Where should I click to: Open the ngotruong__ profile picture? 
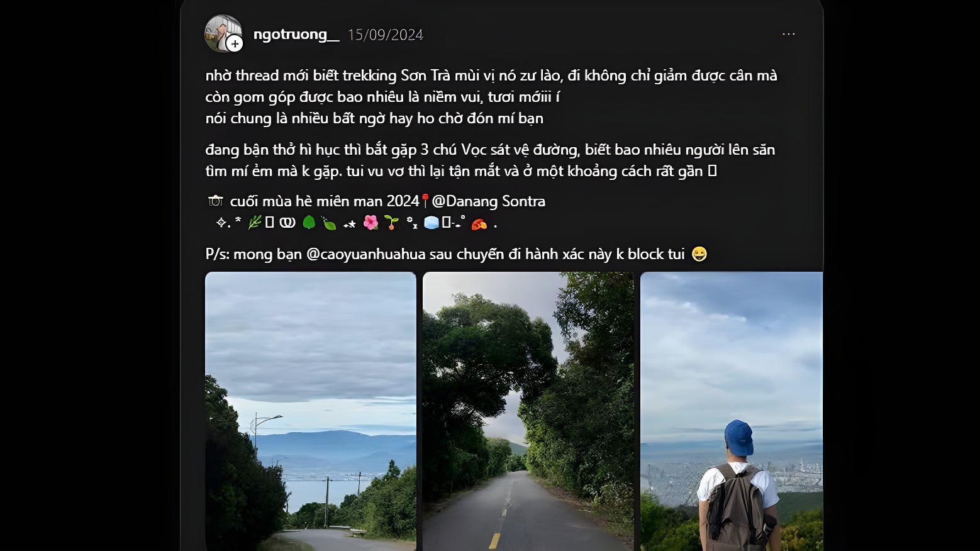(x=223, y=33)
